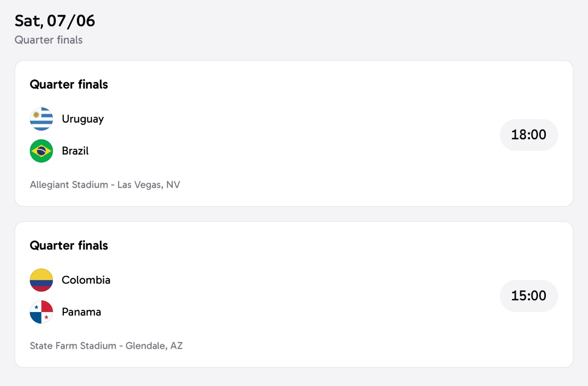Click Quarter finals subtitle under the date
The height and width of the screenshot is (386, 588).
pyautogui.click(x=49, y=40)
